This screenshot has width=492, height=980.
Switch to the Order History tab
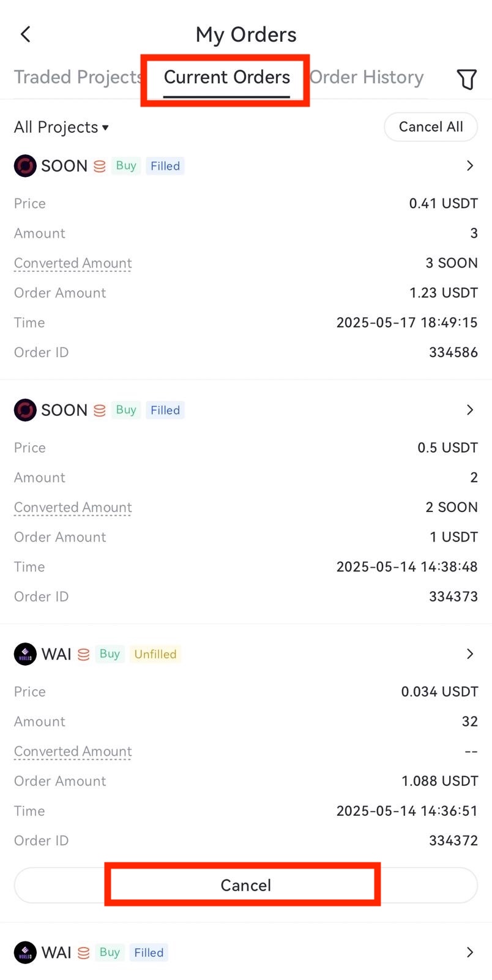point(367,77)
